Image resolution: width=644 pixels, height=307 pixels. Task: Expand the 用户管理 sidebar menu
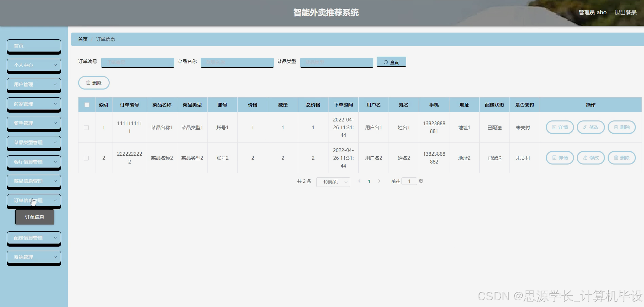34,84
